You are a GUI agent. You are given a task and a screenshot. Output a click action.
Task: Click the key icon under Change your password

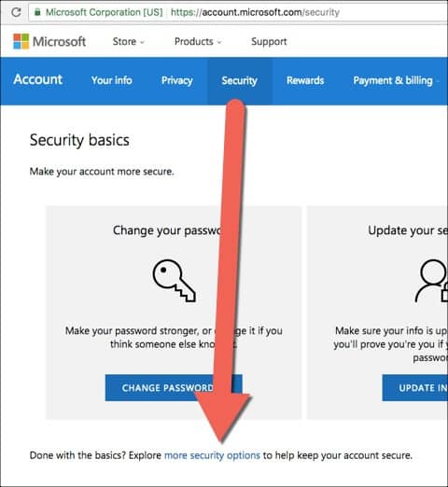point(174,281)
